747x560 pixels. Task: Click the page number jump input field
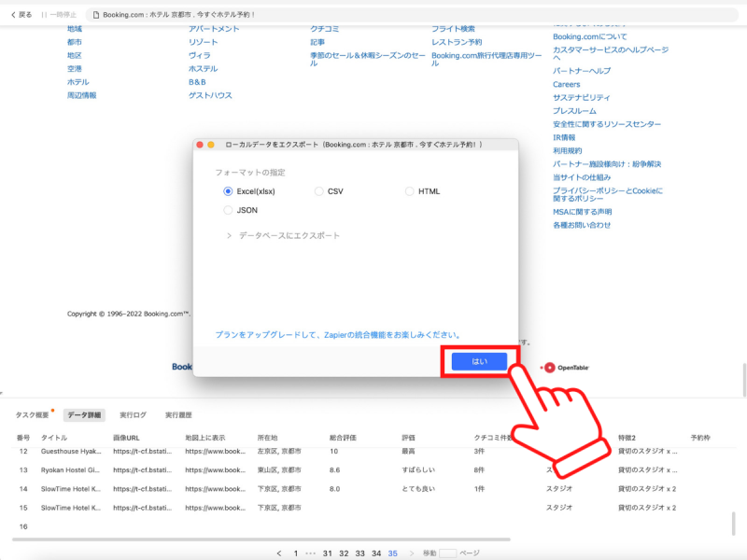(x=448, y=553)
